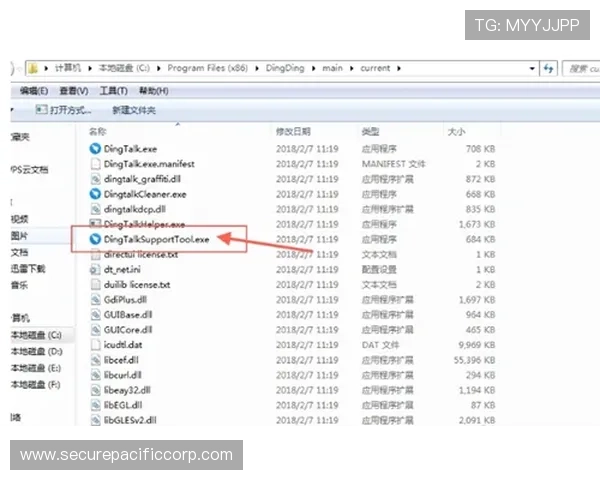Click the DingTalk.exe application icon

click(95, 149)
